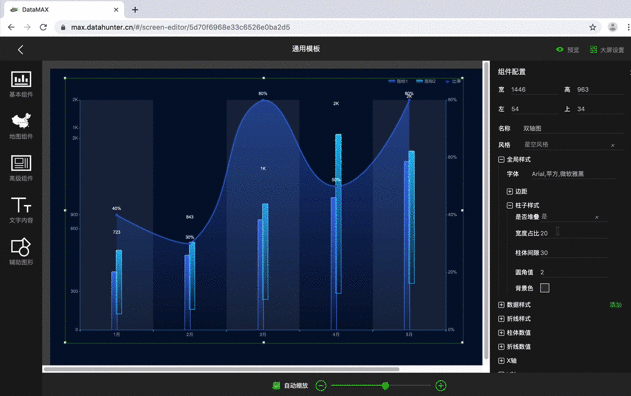This screenshot has height=396, width=631.
Task: Click the 柱体间隙 bar gap field
Action: [x=573, y=253]
